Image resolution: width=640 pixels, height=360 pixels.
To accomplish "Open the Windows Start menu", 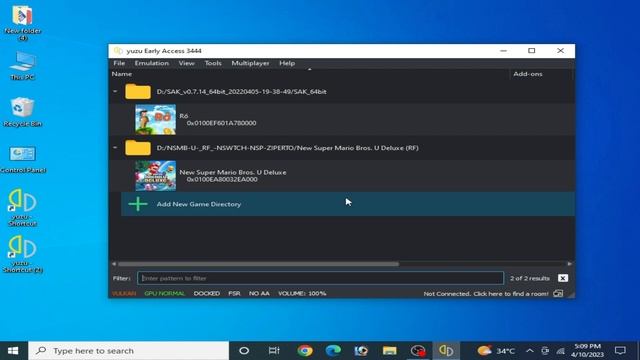I will tap(13, 351).
